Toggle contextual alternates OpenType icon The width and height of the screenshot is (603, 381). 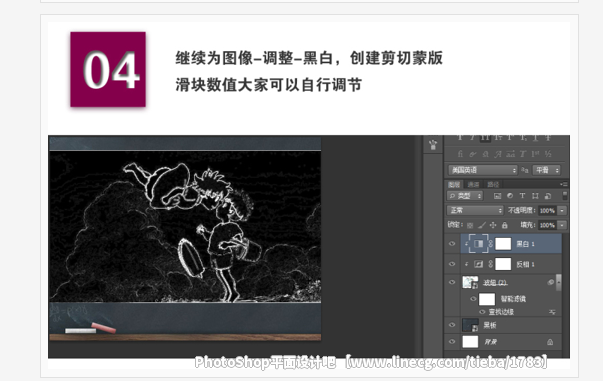(x=473, y=154)
